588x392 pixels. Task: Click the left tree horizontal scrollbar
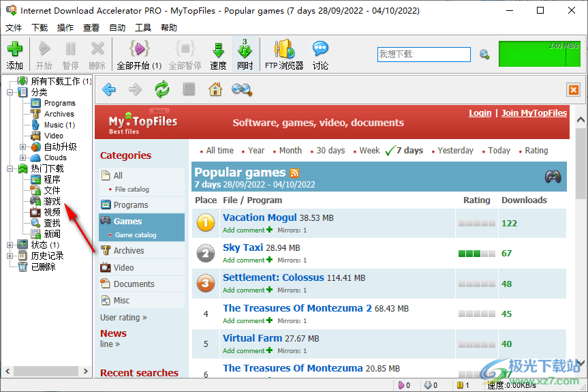(x=46, y=372)
